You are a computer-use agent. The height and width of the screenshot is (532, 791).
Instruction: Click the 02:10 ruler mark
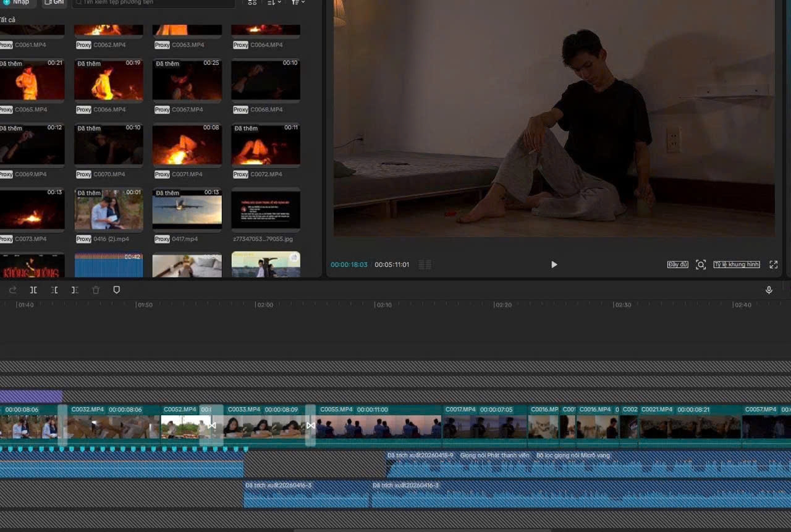click(384, 305)
